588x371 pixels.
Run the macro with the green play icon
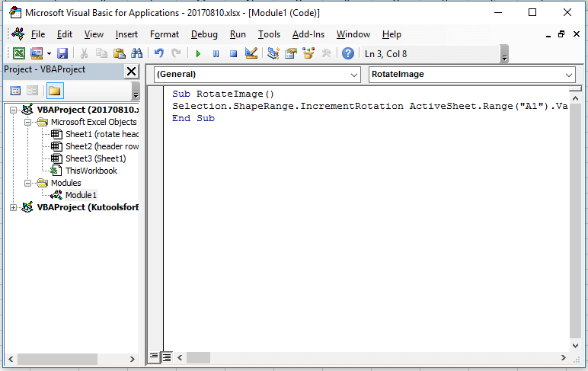click(x=198, y=53)
